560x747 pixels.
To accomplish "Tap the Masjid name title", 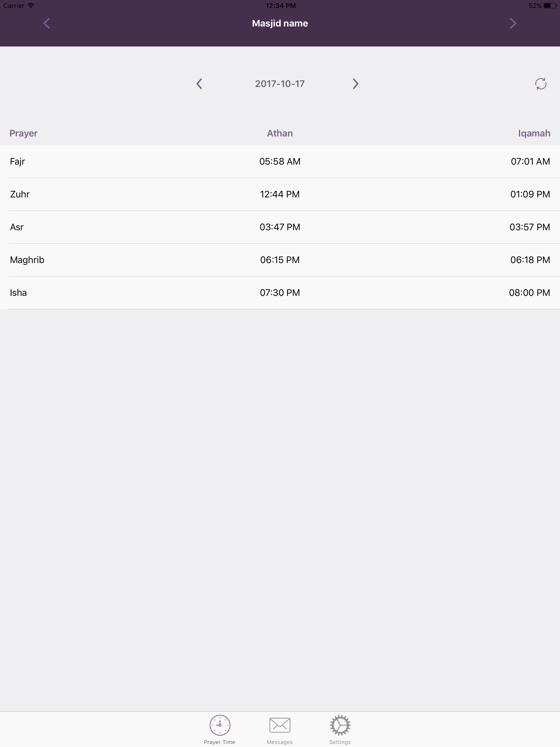I will (280, 23).
